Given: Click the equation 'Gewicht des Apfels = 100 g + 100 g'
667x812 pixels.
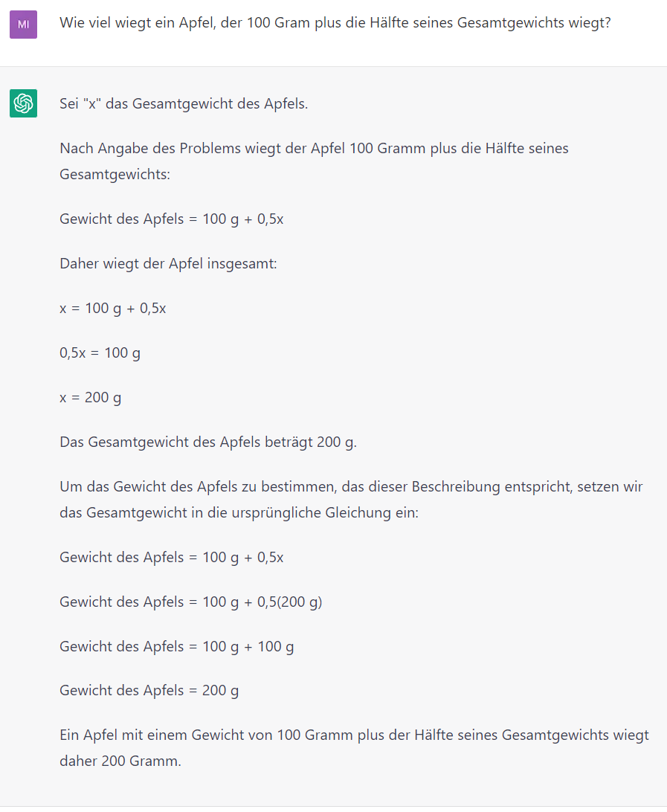Looking at the screenshot, I should (177, 646).
